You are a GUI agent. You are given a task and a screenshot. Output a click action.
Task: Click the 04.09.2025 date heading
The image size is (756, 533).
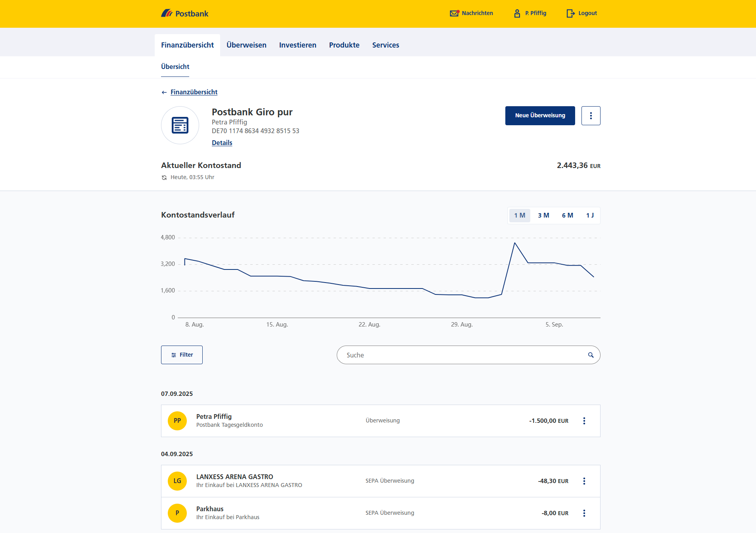tap(177, 454)
